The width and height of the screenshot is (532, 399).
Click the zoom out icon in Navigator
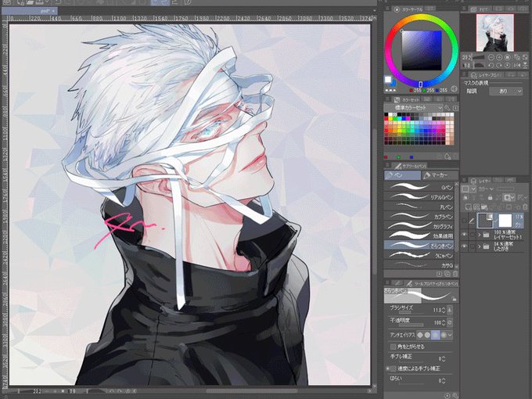pos(491,58)
